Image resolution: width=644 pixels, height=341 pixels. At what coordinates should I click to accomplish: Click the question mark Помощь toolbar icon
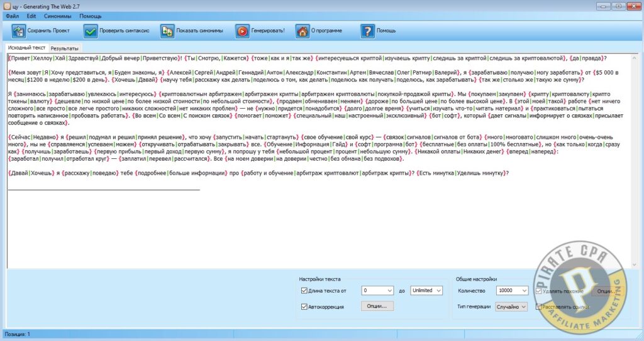(x=367, y=31)
